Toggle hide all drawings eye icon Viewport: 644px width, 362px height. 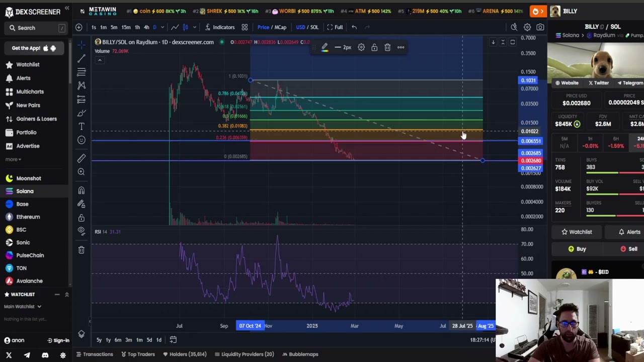click(x=82, y=231)
